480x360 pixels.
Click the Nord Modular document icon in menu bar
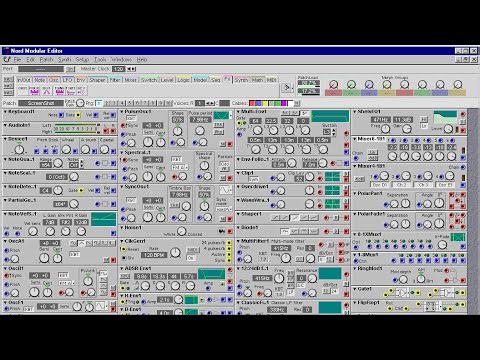click(7, 59)
